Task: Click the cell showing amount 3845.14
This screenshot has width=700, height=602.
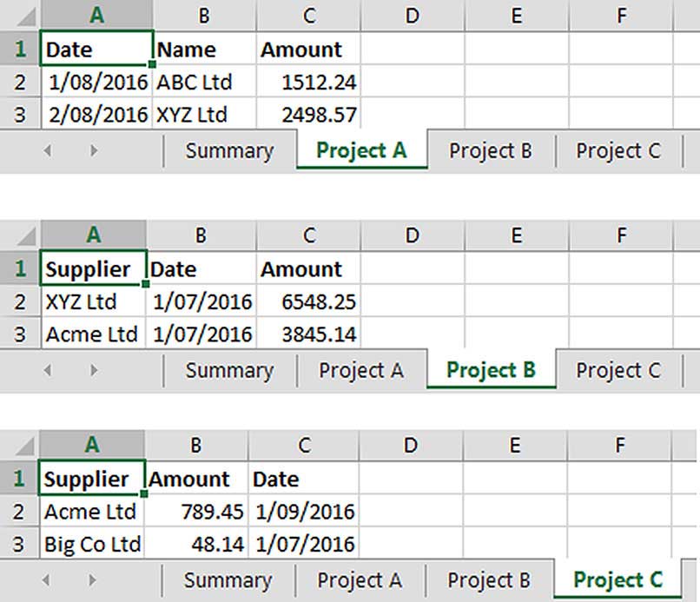Action: click(x=308, y=334)
